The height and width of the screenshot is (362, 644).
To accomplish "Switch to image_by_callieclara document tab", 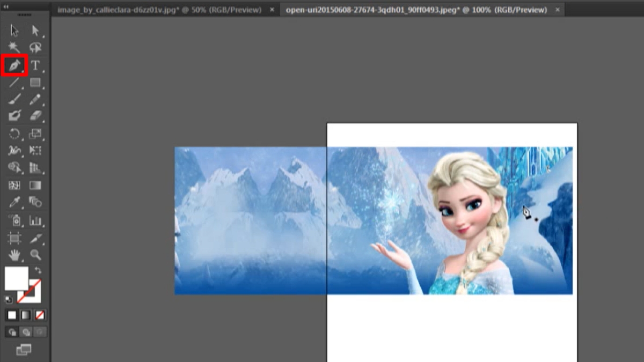I will point(159,10).
